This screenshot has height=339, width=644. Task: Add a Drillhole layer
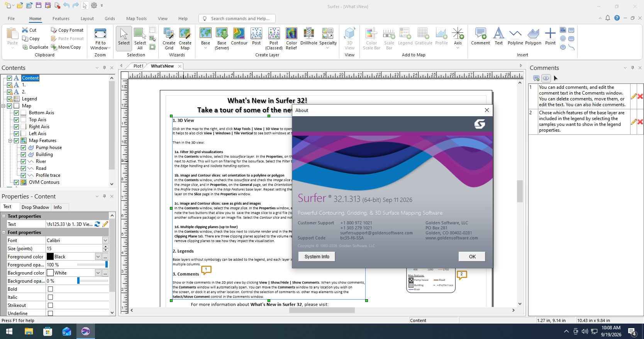click(308, 37)
